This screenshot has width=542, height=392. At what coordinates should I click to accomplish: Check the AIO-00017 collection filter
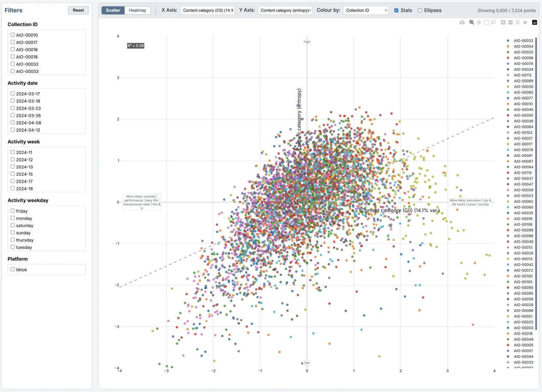[13, 42]
